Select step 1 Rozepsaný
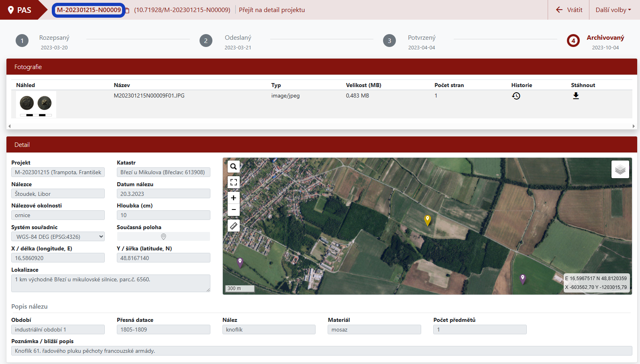 [22, 41]
